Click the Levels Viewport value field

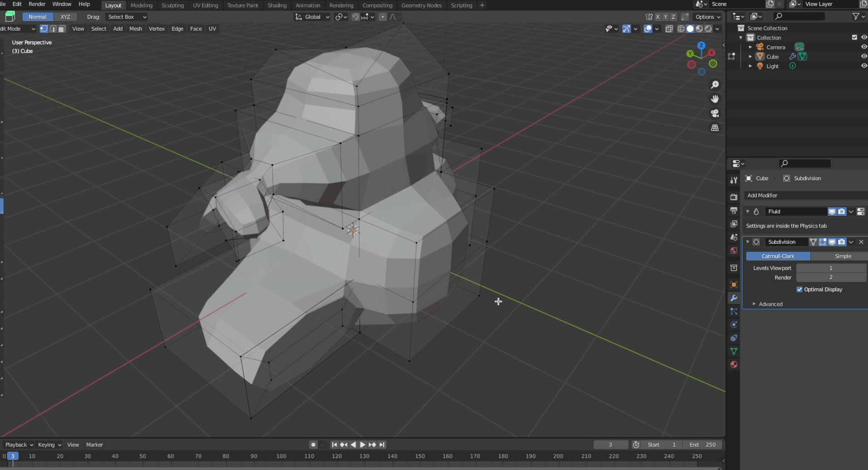(830, 268)
